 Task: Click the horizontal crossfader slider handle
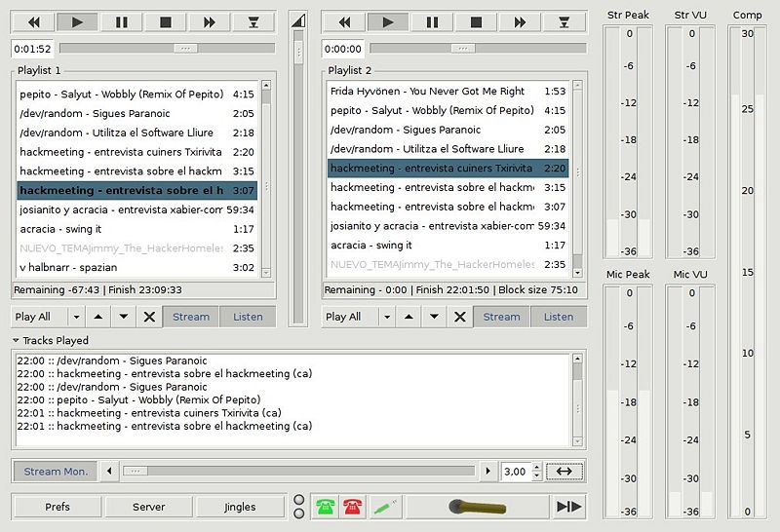click(136, 472)
